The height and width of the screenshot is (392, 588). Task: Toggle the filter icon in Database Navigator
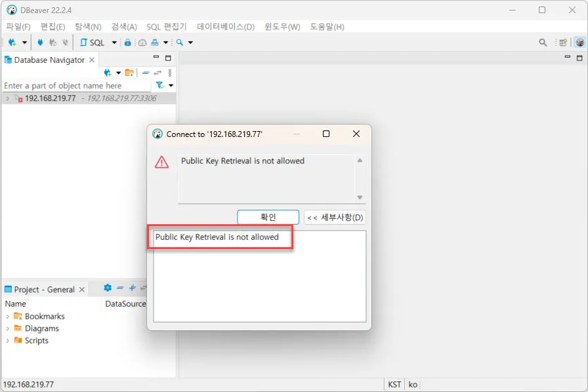pyautogui.click(x=159, y=85)
